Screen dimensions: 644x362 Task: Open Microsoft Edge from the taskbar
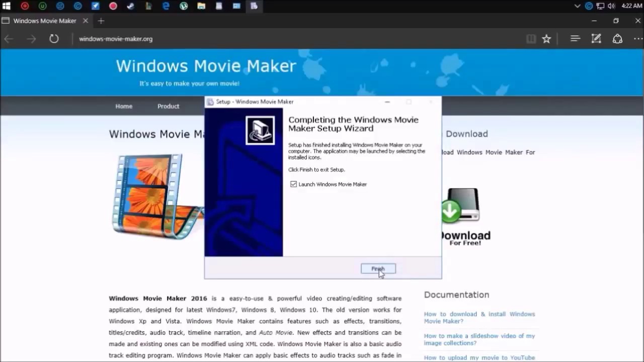coord(166,6)
